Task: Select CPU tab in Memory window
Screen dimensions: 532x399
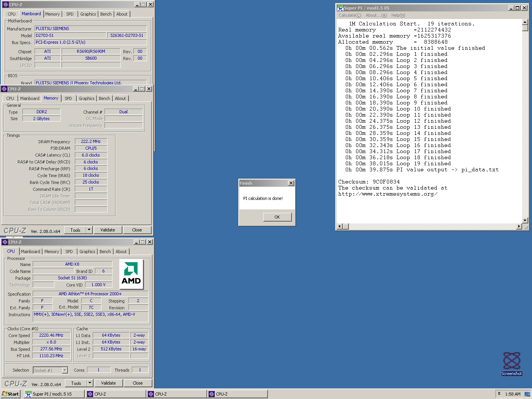Action: click(x=10, y=98)
